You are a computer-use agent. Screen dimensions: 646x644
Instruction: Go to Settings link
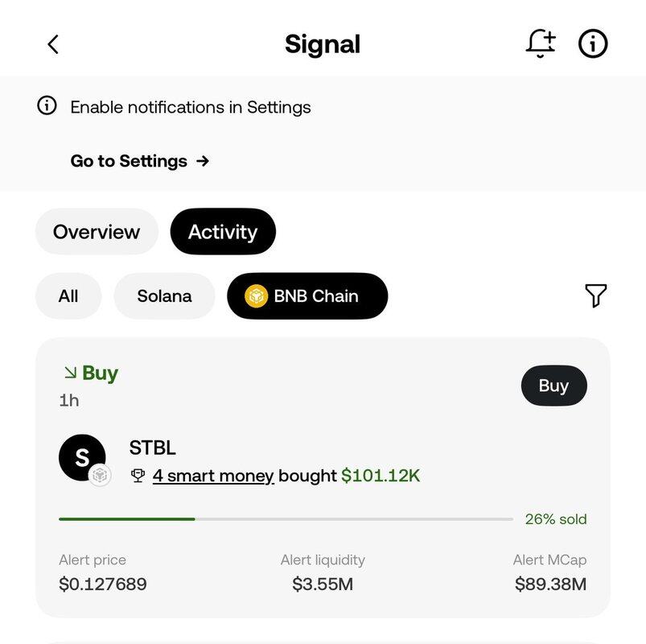pyautogui.click(x=140, y=161)
